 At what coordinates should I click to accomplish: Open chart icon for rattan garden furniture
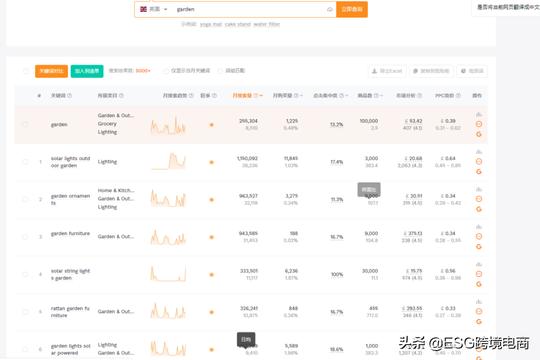pos(479,302)
